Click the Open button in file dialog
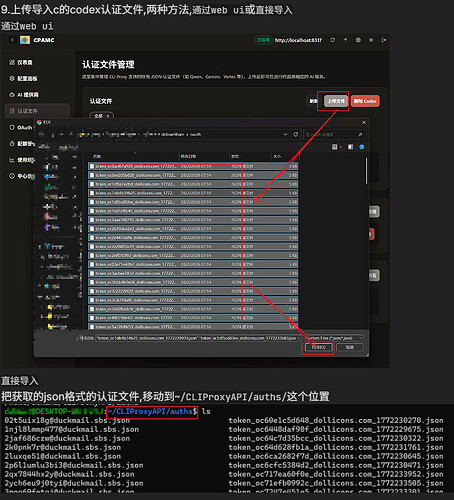This screenshot has height=500, width=454. coord(319,348)
